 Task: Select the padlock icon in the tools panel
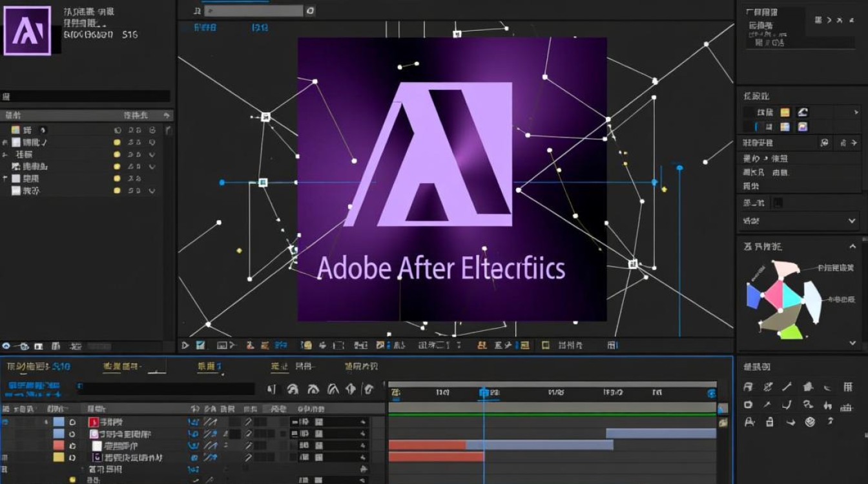pos(769,422)
